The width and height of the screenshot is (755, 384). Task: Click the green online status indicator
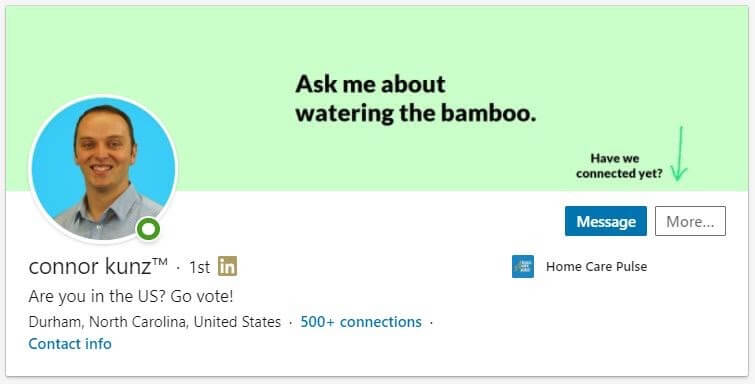point(148,229)
